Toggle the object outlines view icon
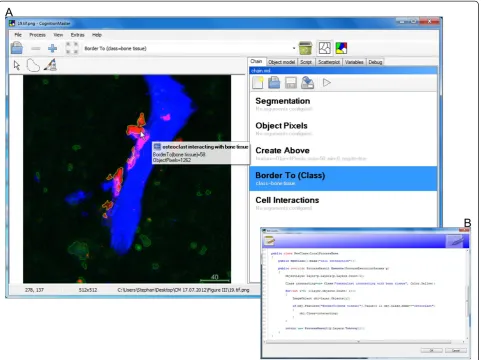This screenshot has width=483, height=360. (x=325, y=48)
